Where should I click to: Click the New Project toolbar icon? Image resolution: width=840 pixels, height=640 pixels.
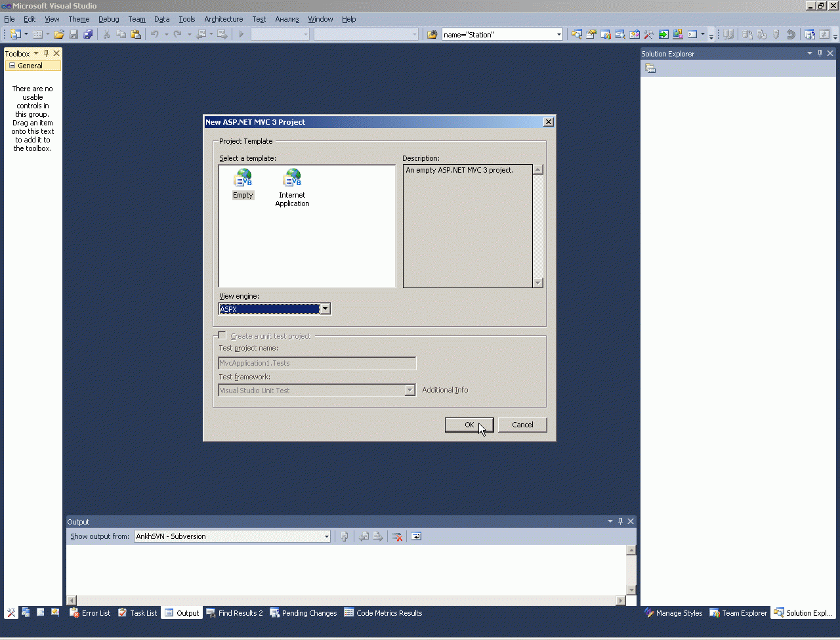[16, 34]
